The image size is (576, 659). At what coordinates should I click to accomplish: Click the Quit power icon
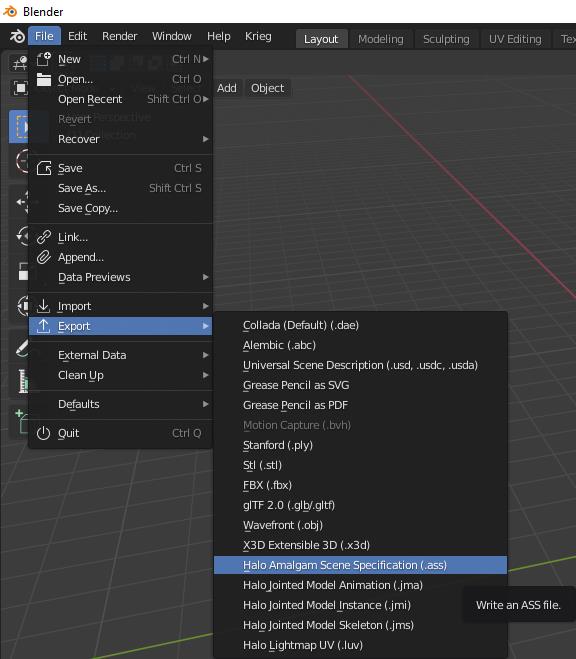(x=43, y=433)
